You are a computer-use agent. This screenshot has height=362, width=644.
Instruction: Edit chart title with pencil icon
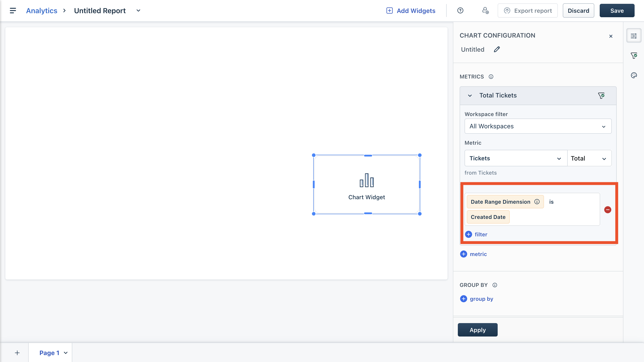point(497,49)
